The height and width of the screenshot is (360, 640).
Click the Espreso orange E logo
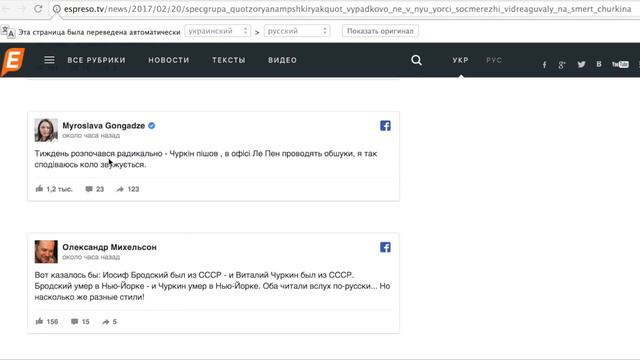[13, 61]
